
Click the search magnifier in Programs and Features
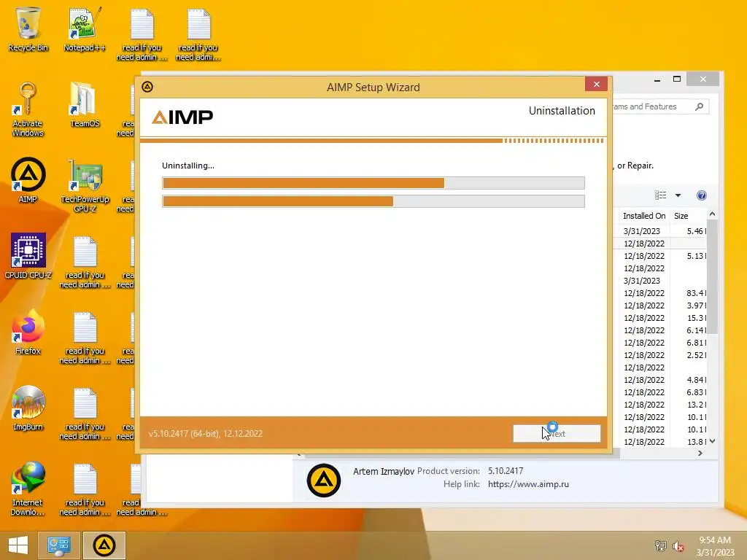[699, 106]
